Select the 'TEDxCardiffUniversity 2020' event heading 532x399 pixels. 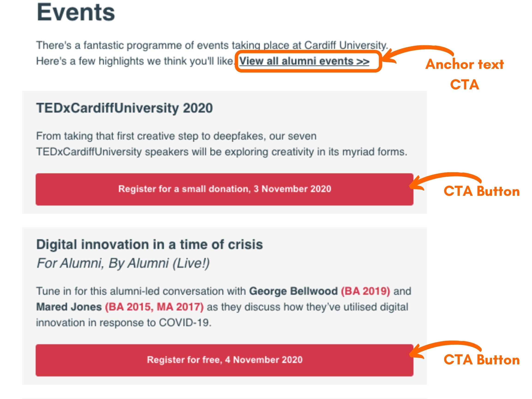coord(124,108)
